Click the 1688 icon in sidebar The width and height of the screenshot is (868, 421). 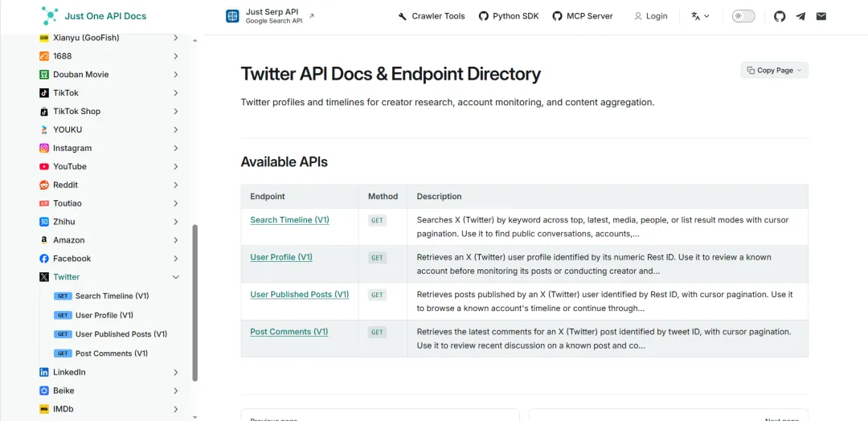44,56
